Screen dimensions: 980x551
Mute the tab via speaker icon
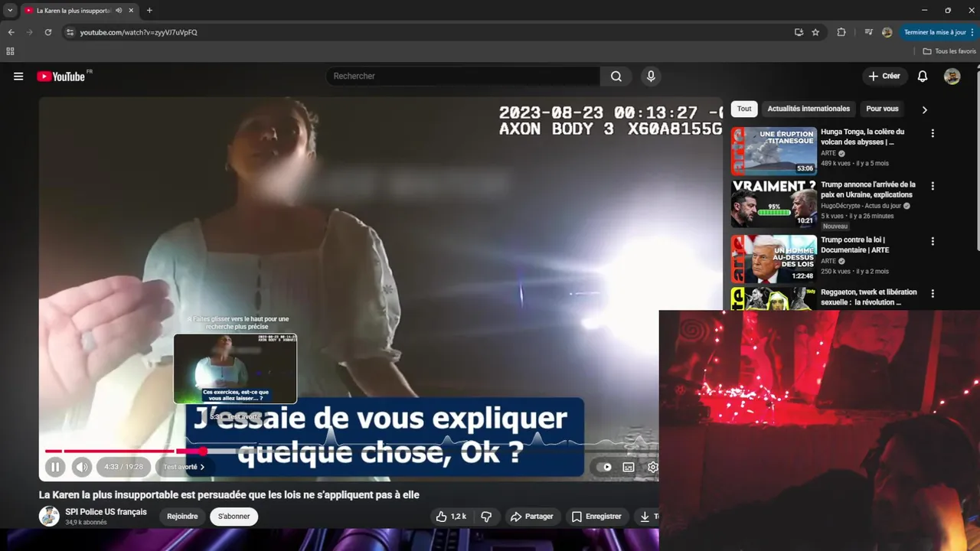(x=119, y=11)
